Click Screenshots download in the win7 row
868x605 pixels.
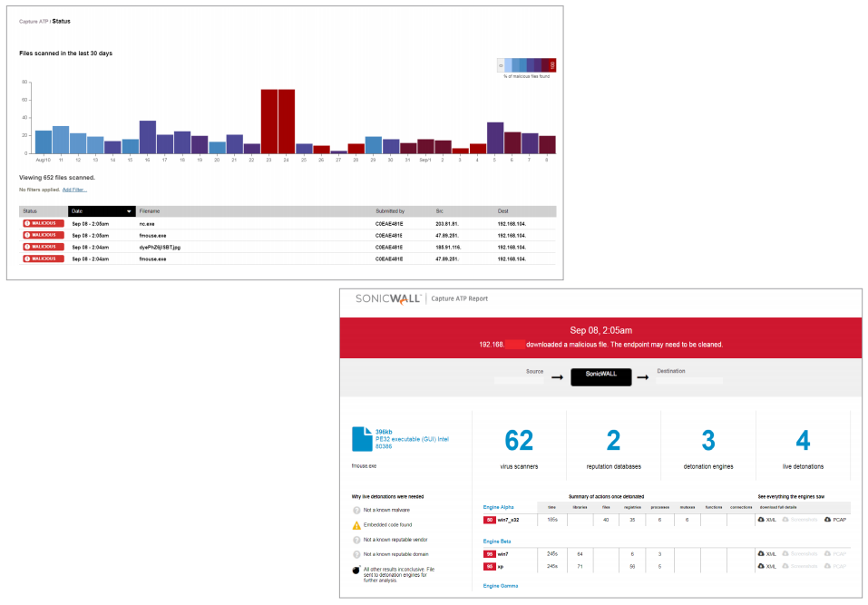[800, 554]
